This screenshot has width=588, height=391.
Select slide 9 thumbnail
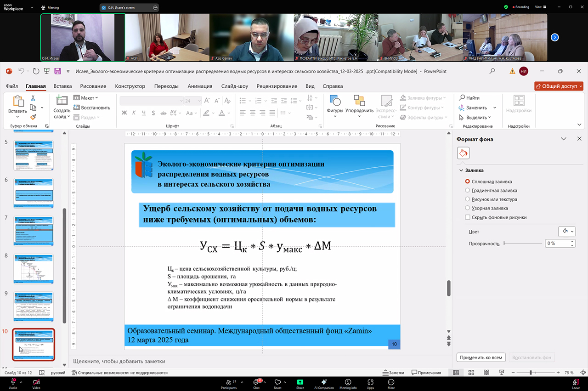coord(34,306)
